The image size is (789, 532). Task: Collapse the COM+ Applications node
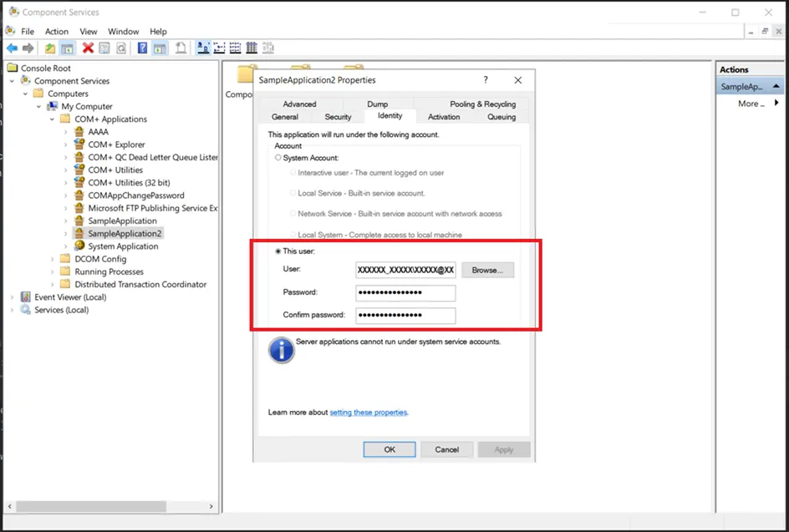(x=53, y=119)
